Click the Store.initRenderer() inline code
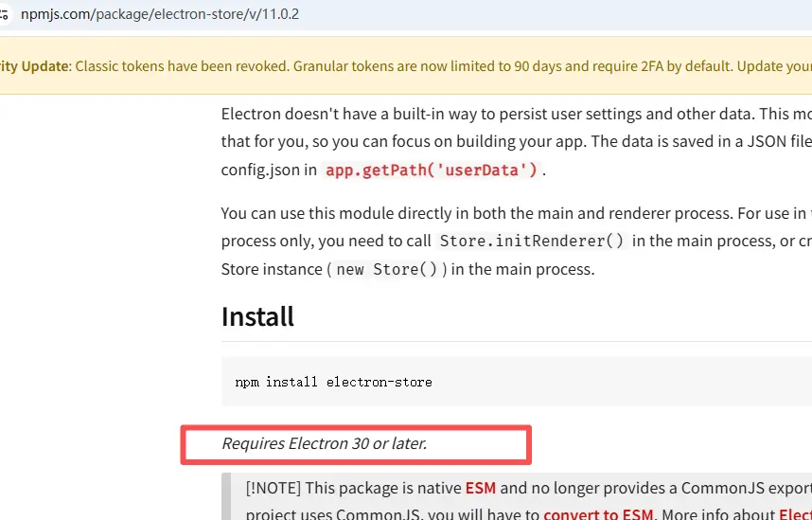Image resolution: width=812 pixels, height=520 pixels. point(532,241)
